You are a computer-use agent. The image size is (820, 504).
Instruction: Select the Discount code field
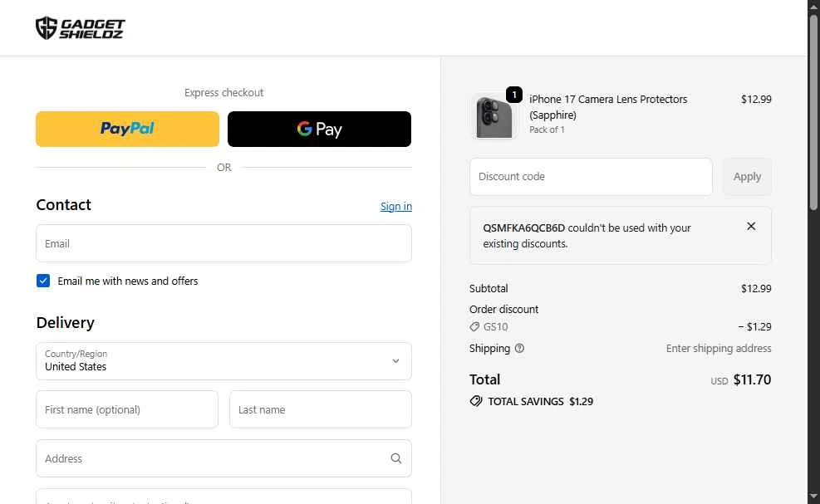click(x=591, y=177)
